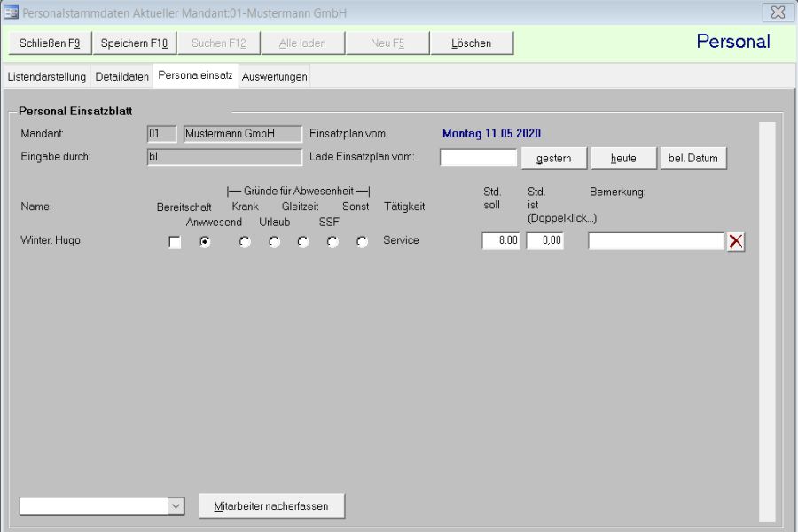Click the Neu F5 button
This screenshot has width=798, height=532.
tap(387, 43)
